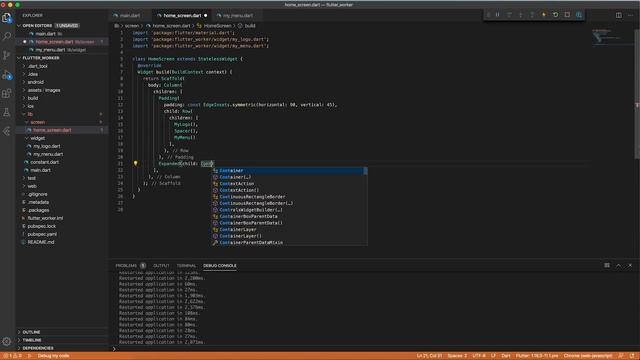Click Step Into in debug toolbar
This screenshot has width=640, height=360.
(x=520, y=15)
